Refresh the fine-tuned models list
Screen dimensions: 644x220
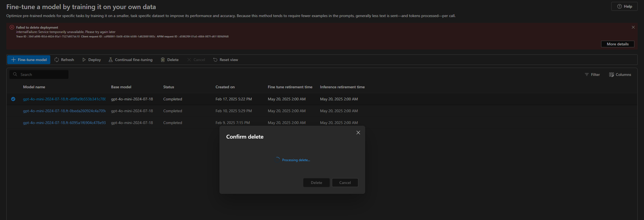[x=64, y=60]
